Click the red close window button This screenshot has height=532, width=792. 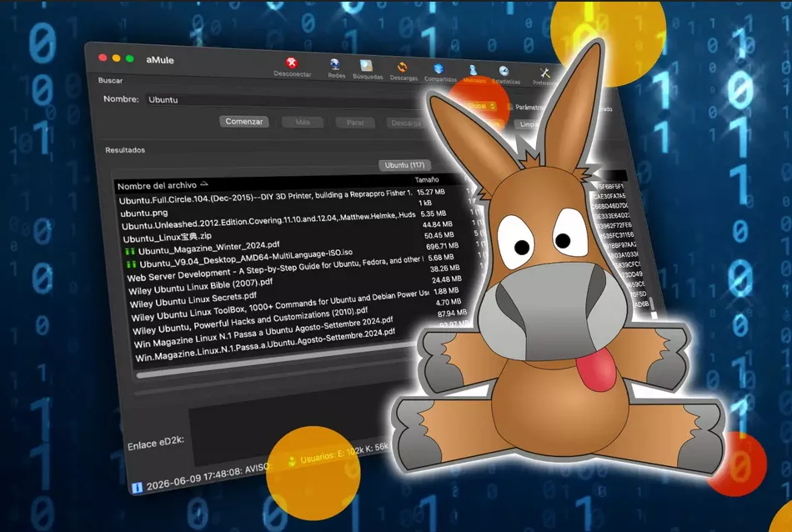[103, 58]
